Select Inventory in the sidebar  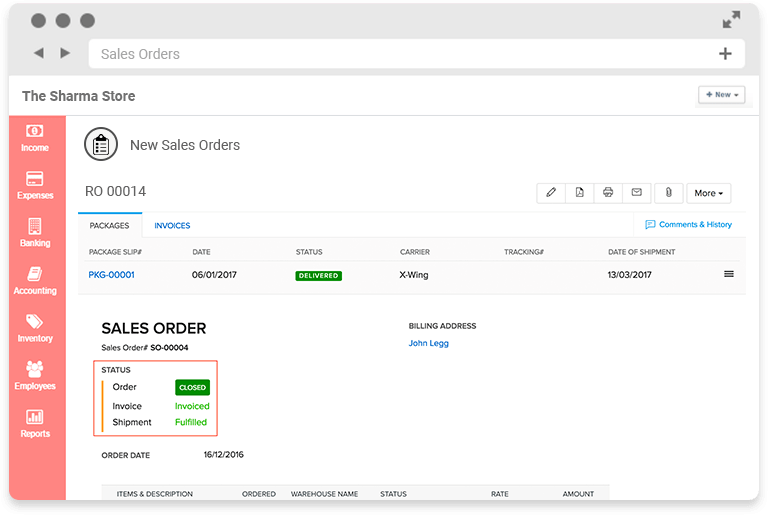[35, 328]
